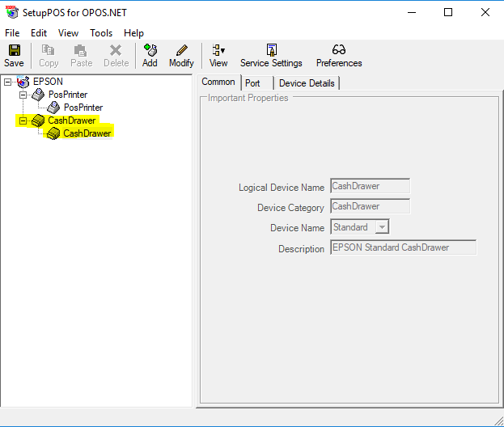The height and width of the screenshot is (427, 504).
Task: Select the parent PosPrinter label text
Action: (68, 95)
